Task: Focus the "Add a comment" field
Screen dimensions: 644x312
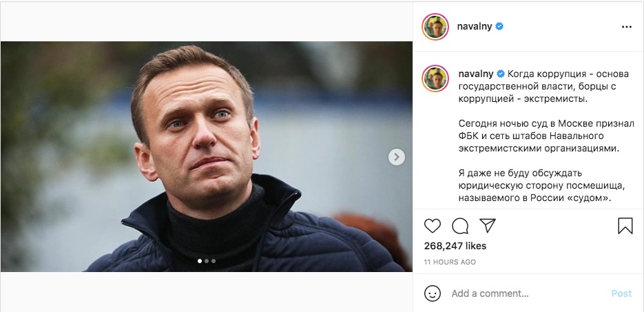Action: (523, 293)
